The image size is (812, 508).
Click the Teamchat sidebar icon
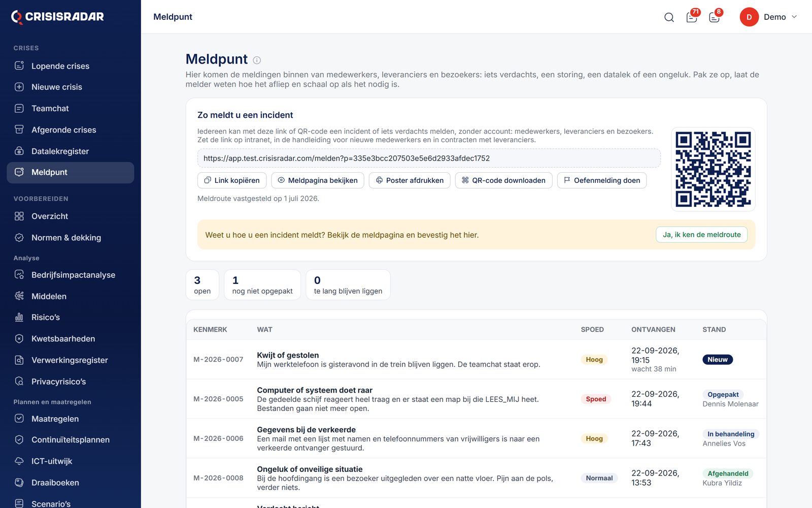coord(19,108)
